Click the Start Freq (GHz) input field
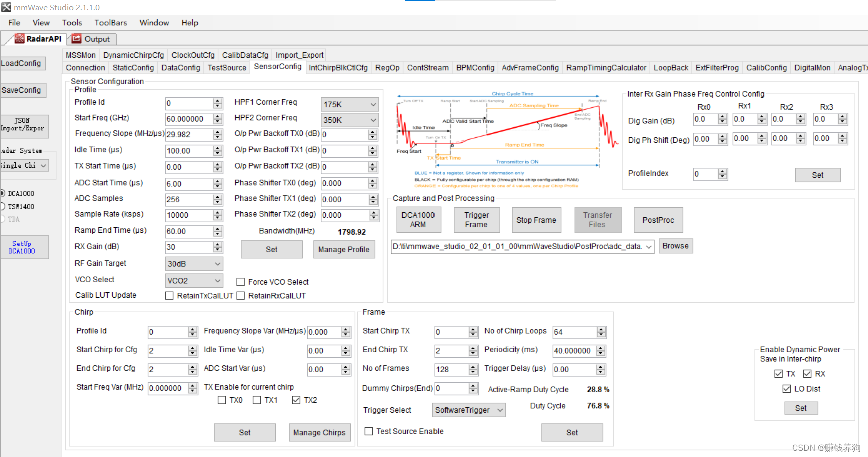868x457 pixels. pos(189,119)
